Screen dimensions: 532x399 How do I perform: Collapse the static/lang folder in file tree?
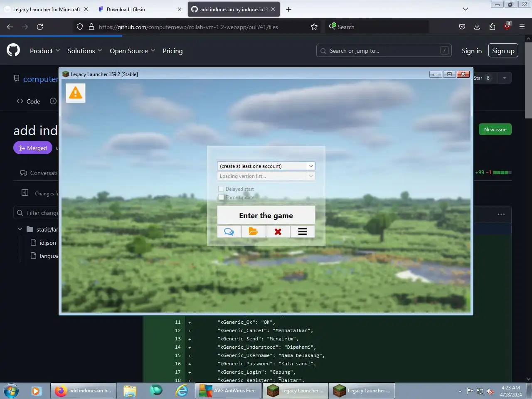click(x=20, y=229)
